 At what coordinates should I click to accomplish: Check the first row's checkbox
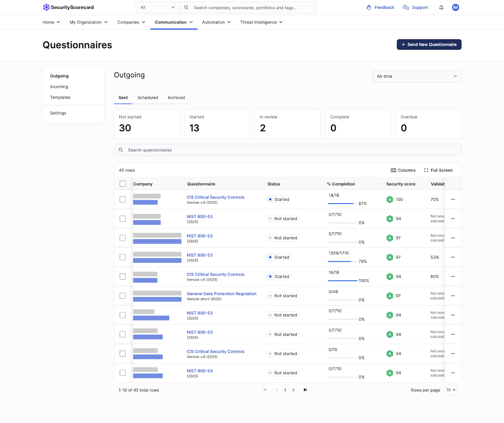tap(123, 200)
